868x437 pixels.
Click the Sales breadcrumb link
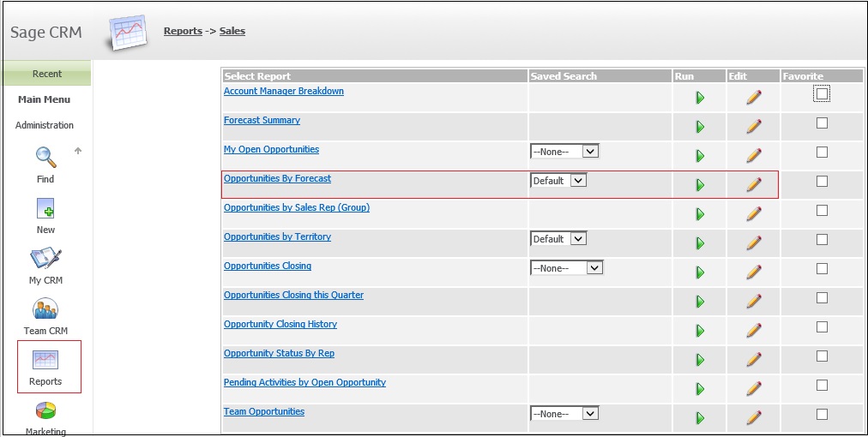coord(232,31)
